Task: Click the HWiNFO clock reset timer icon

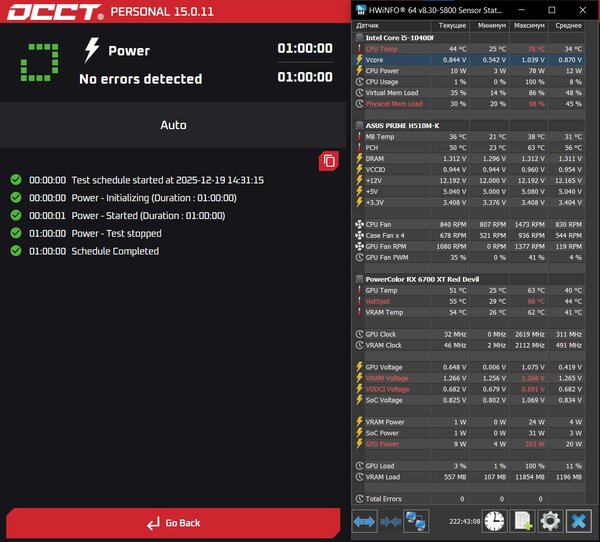Action: [x=494, y=521]
